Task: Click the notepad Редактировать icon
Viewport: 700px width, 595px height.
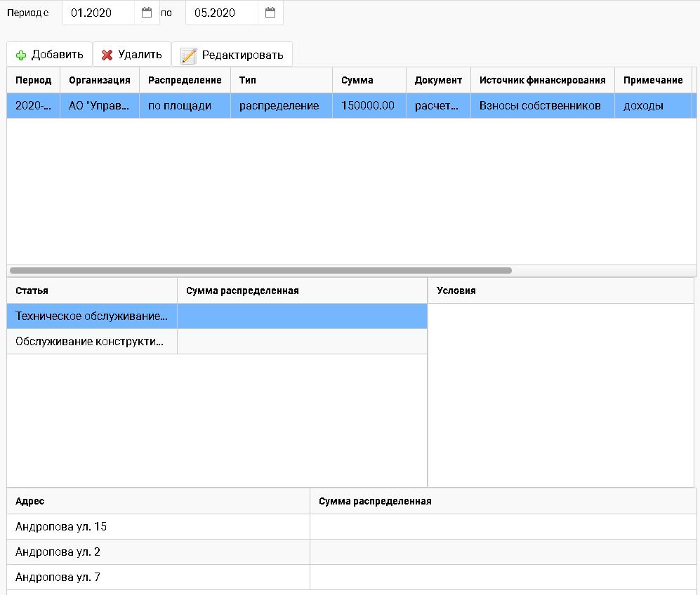Action: [188, 55]
